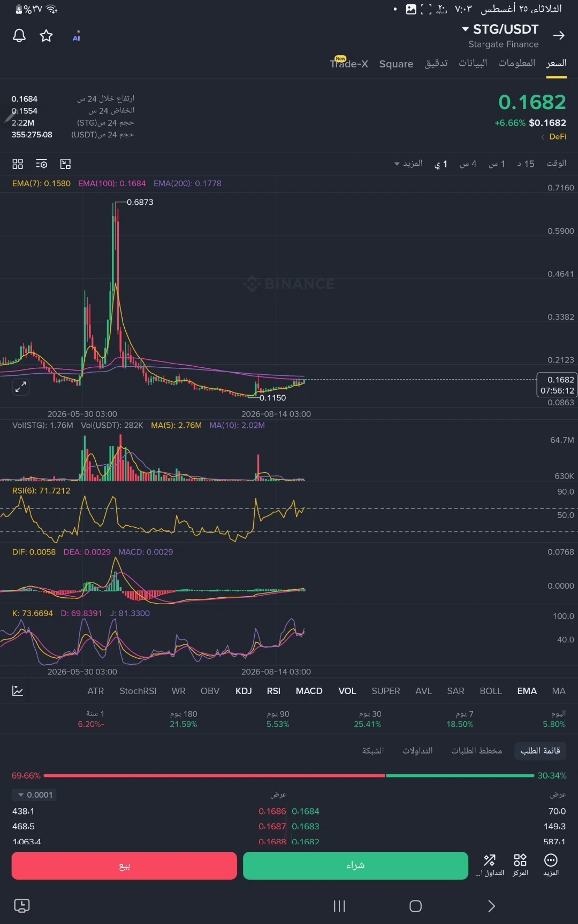Open the More menu ellipsis icon
Screen dimensions: 578x924
pos(551,865)
